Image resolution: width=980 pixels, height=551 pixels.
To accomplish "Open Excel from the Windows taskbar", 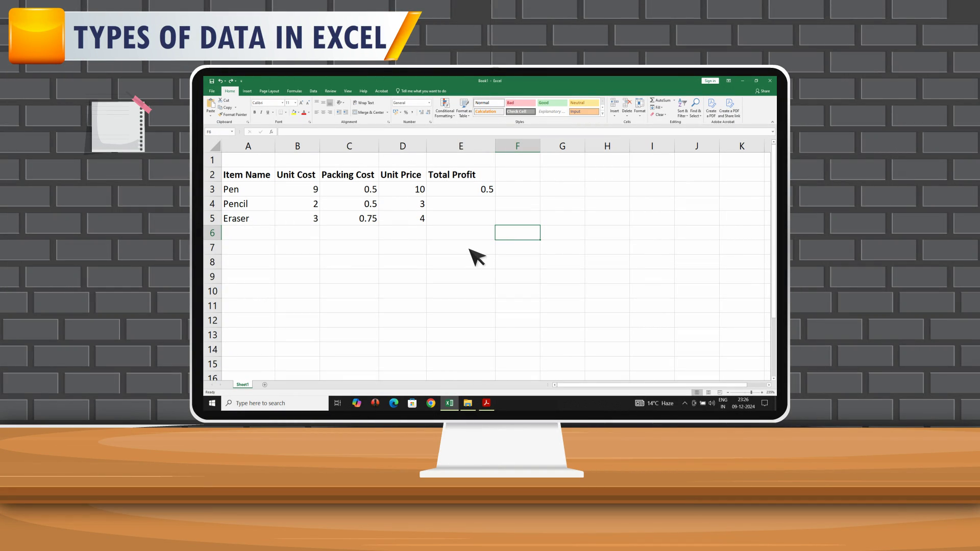I will pyautogui.click(x=449, y=403).
